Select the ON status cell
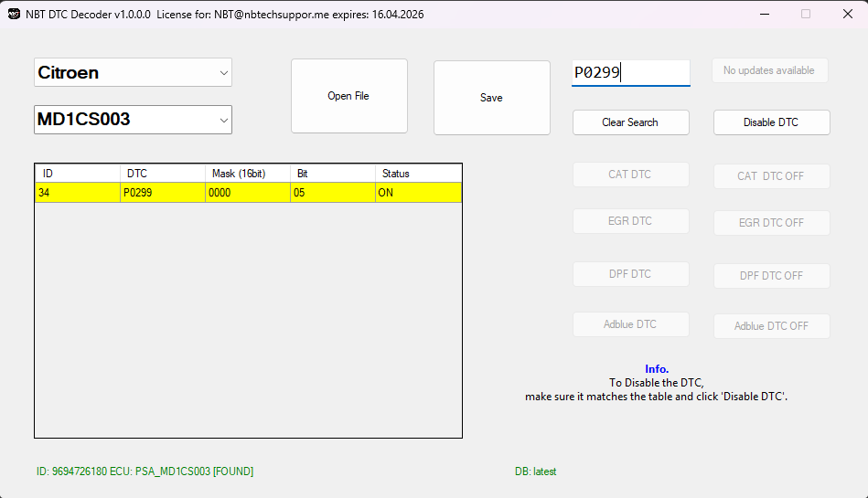The image size is (868, 498). click(x=419, y=193)
